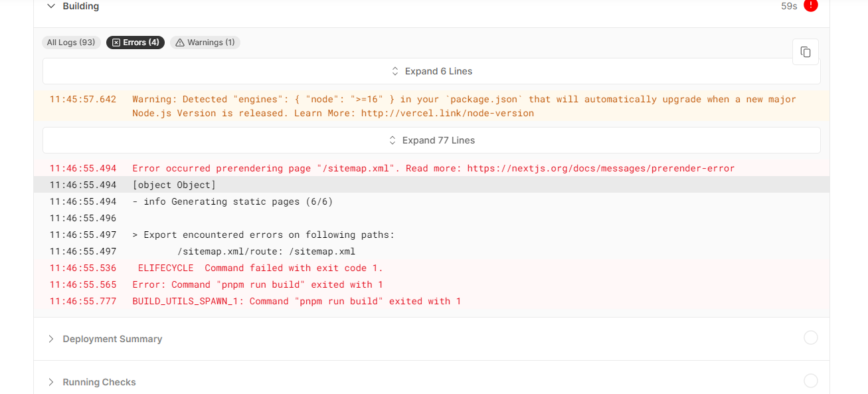Expand the Running Checks section

98,382
